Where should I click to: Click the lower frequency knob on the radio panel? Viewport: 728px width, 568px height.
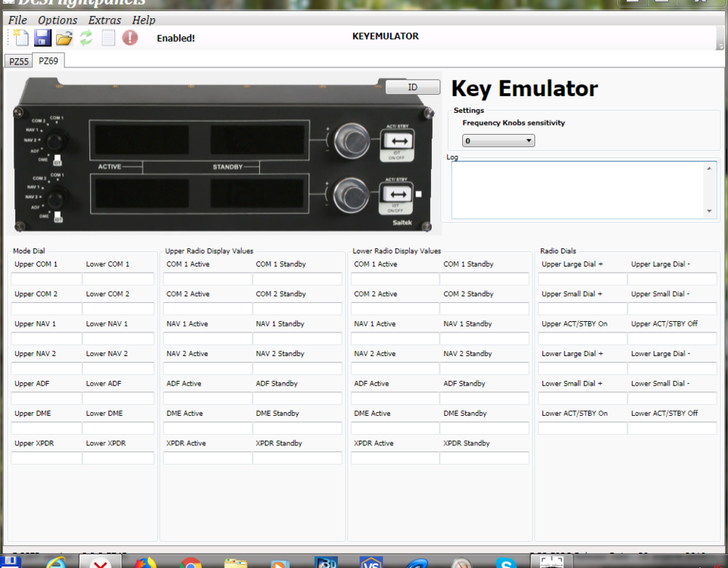coord(351,195)
